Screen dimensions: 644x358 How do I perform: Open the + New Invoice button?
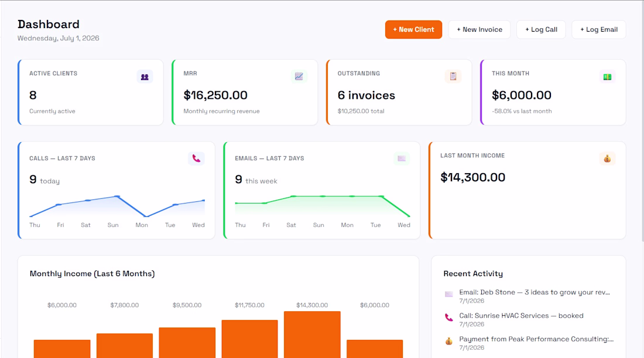pos(479,30)
